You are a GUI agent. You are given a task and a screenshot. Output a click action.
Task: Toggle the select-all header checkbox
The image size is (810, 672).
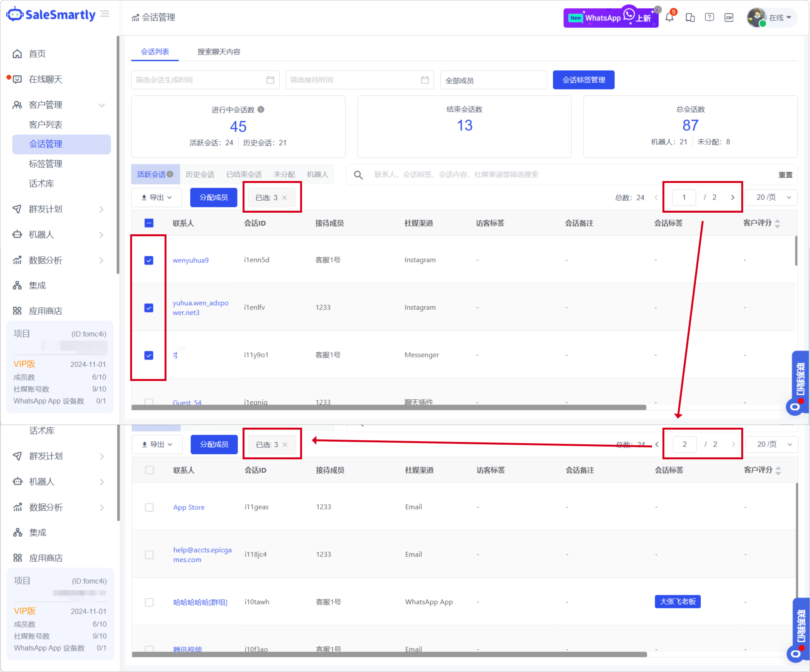[x=149, y=223]
